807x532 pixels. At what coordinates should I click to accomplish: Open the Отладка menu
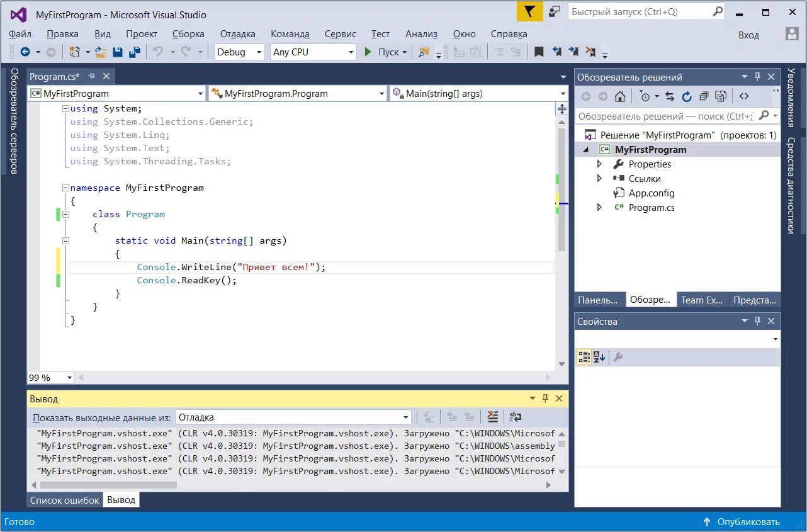coord(238,34)
